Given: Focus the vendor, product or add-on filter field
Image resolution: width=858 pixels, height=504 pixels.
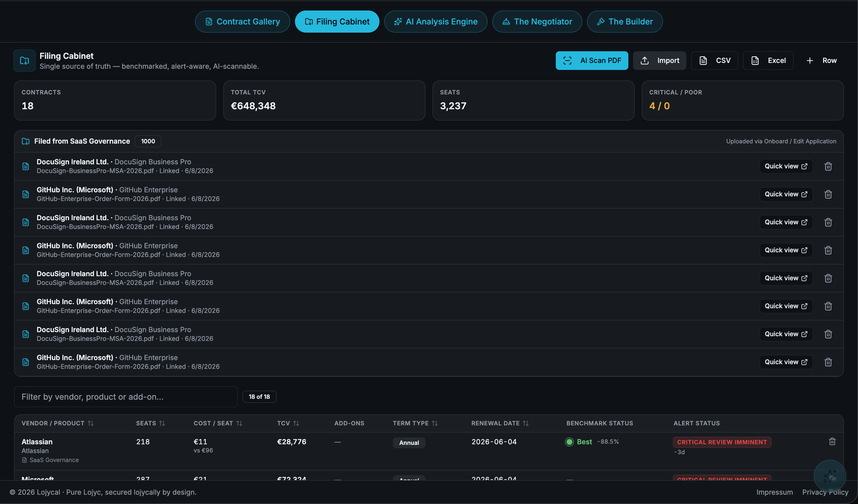Looking at the screenshot, I should coord(126,397).
